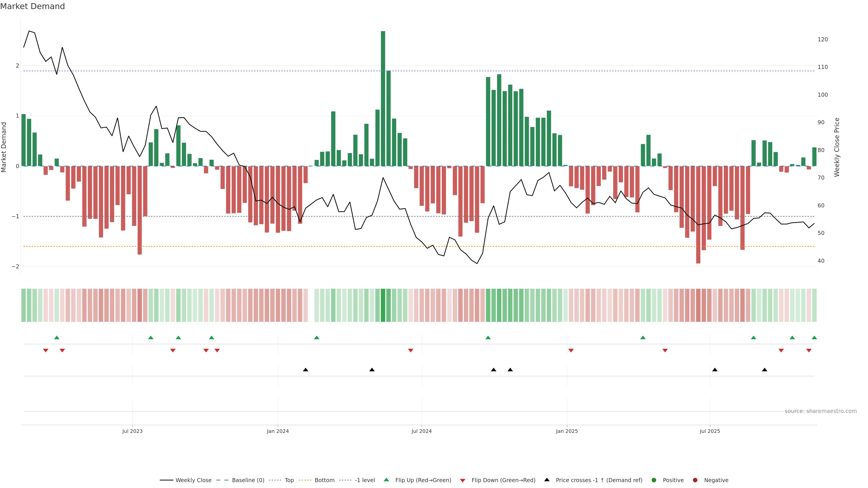This screenshot has height=488, width=868.
Task: Click Positive green circle legend icon
Action: coord(654,480)
